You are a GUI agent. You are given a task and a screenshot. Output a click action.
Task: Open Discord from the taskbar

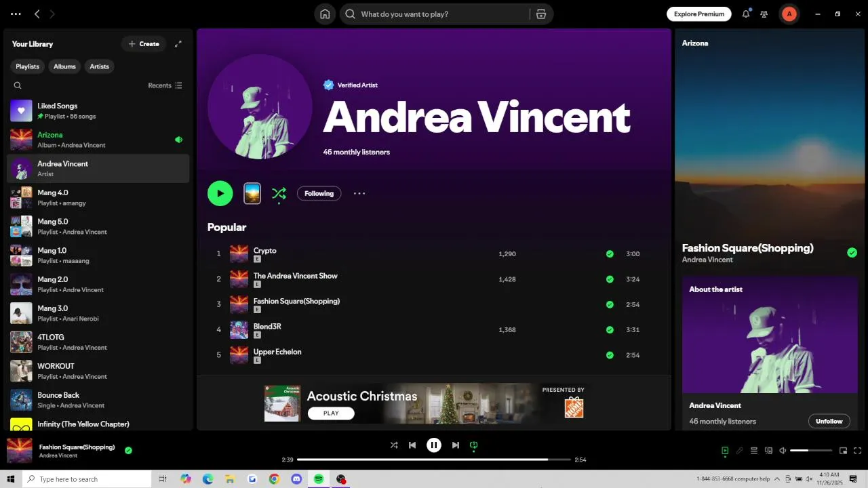(296, 479)
